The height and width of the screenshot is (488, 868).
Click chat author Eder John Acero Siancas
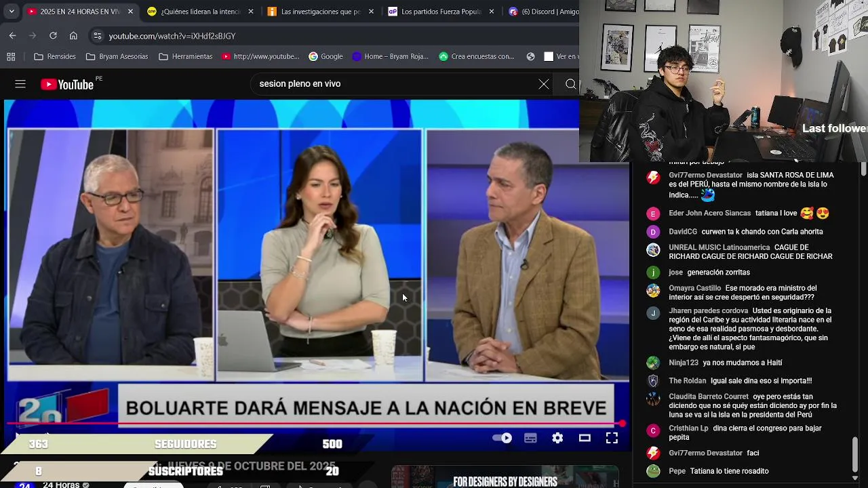point(709,213)
